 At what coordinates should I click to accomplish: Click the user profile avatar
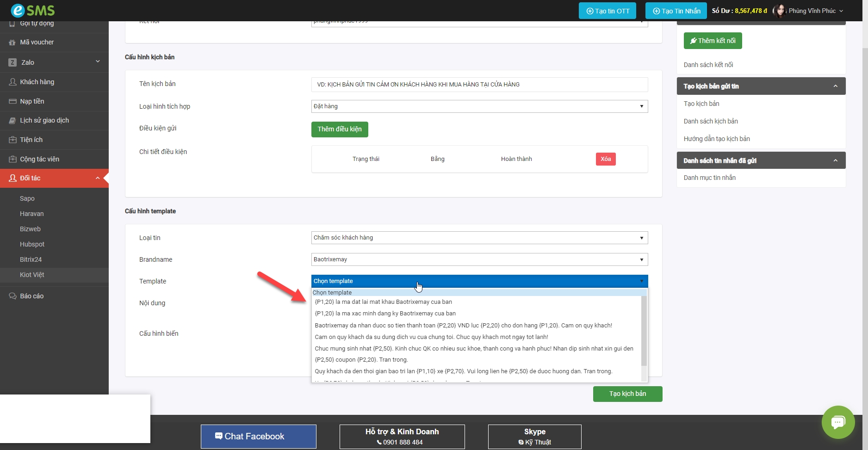click(x=780, y=11)
